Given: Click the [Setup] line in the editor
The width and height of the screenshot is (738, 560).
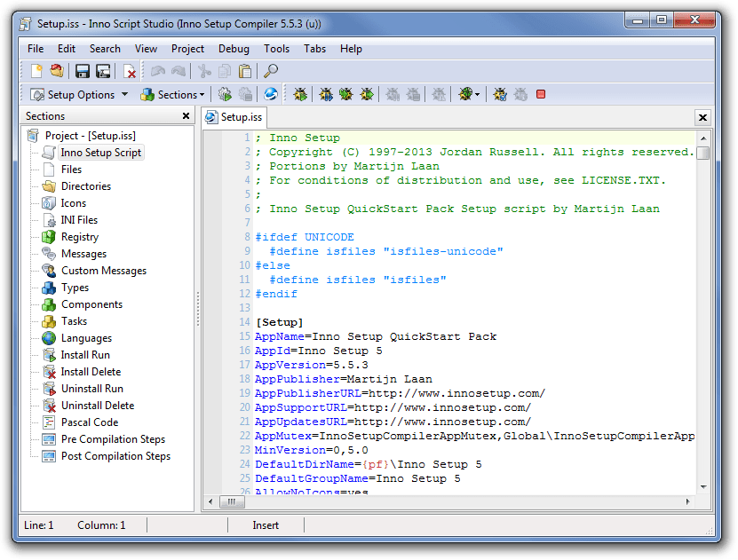Looking at the screenshot, I should click(279, 322).
